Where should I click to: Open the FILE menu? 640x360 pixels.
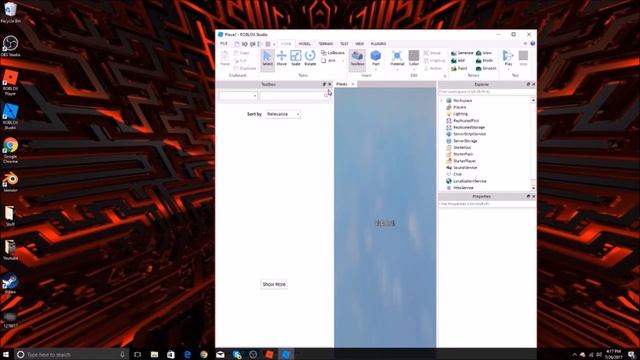tap(224, 44)
